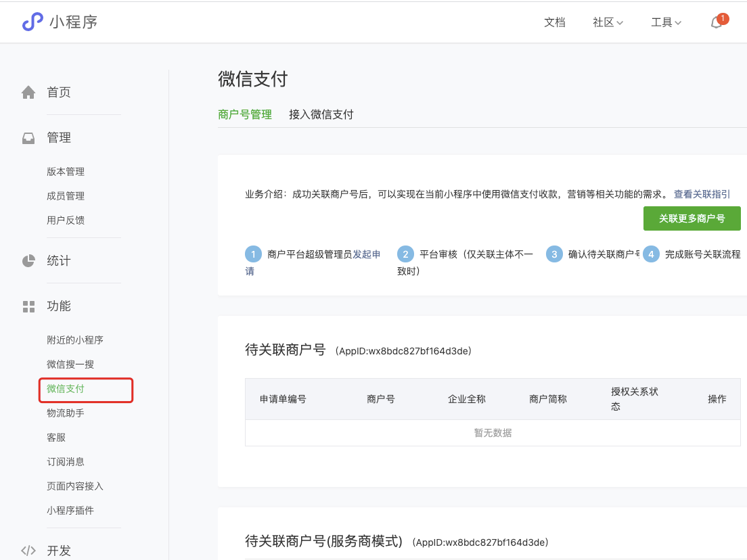
Task: Open the 工具 dropdown
Action: click(665, 22)
